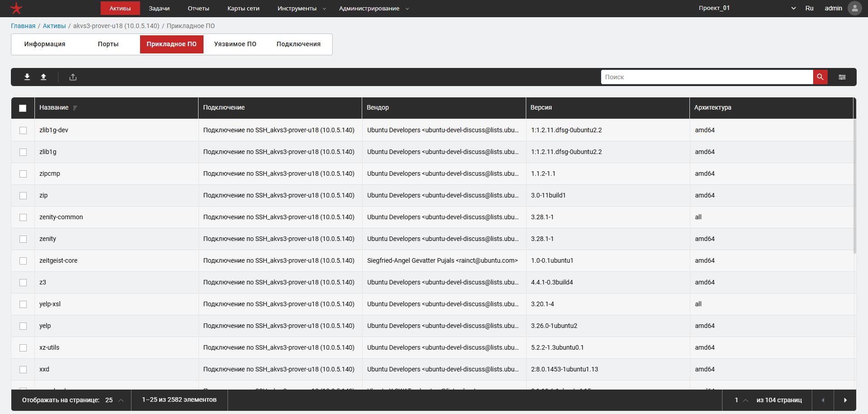Open the Отчеты top menu
Image resolution: width=868 pixels, height=414 pixels.
199,8
